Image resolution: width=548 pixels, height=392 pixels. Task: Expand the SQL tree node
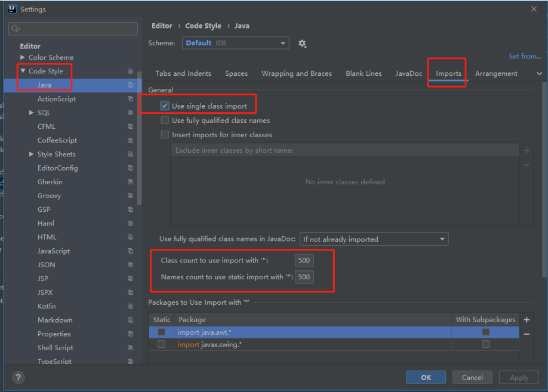point(31,113)
